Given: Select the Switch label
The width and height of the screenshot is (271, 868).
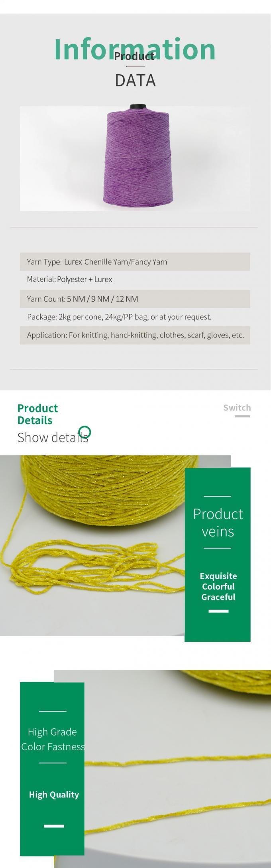Looking at the screenshot, I should [x=237, y=407].
